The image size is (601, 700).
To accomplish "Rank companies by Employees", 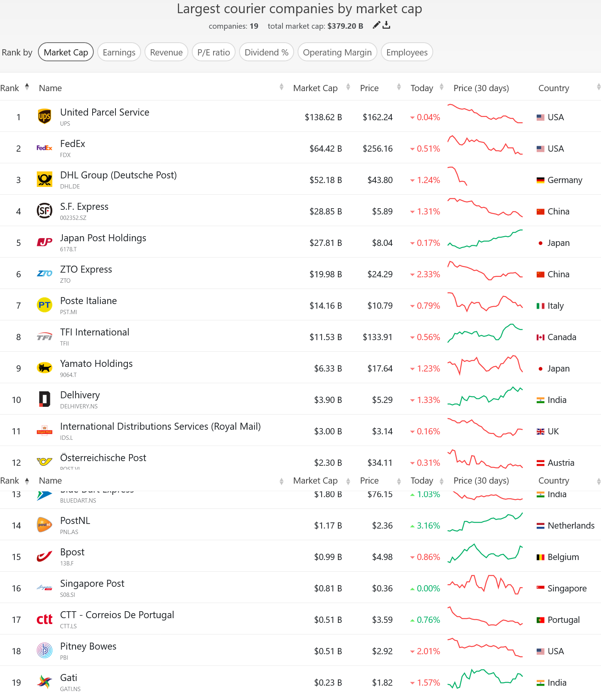I will point(407,52).
